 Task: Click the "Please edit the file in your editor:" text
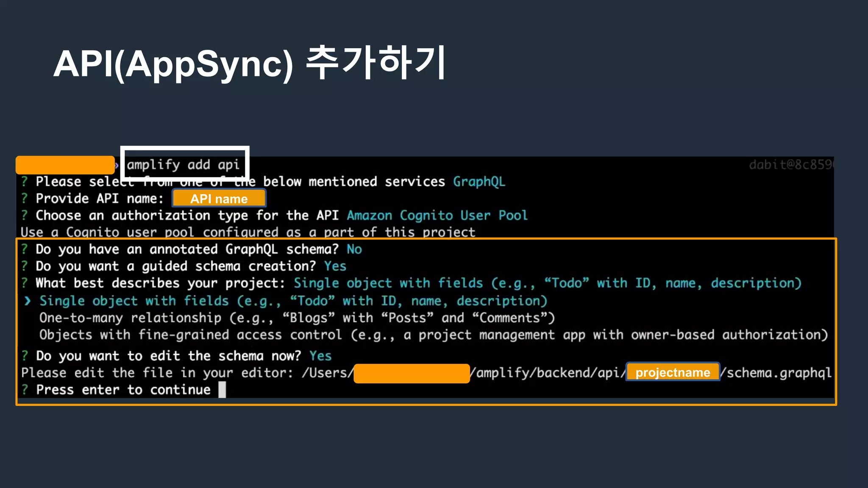157,373
